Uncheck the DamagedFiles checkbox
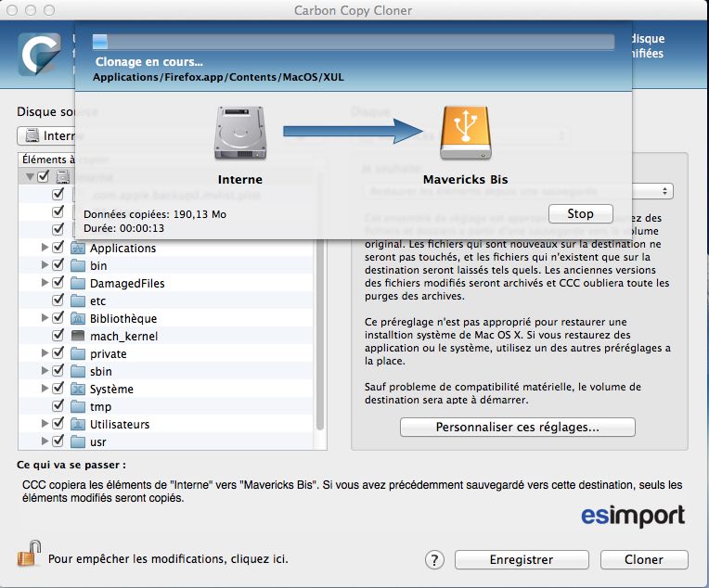Viewport: 709px width, 588px height. pos(58,283)
